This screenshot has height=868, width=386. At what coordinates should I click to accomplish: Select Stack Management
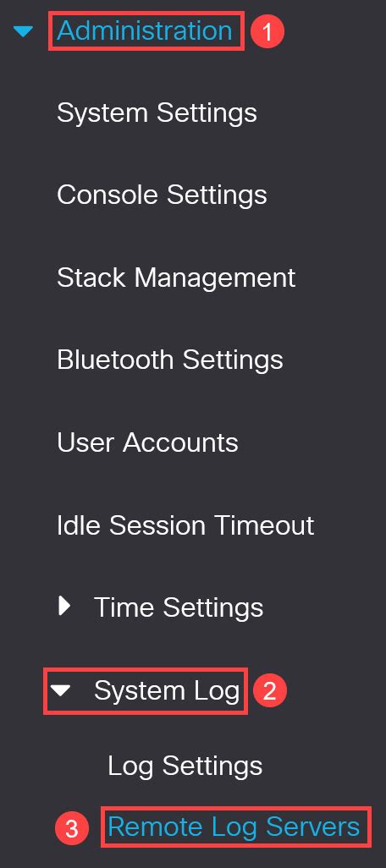pyautogui.click(x=176, y=277)
